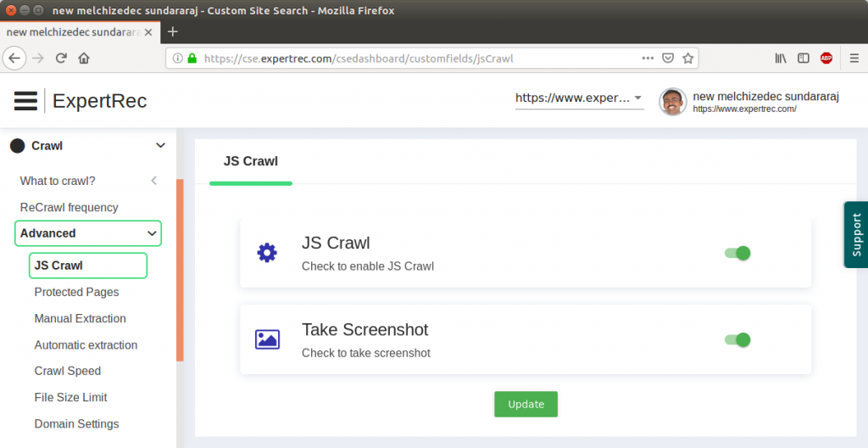
Task: Open the Firefox Library icon
Action: click(781, 59)
